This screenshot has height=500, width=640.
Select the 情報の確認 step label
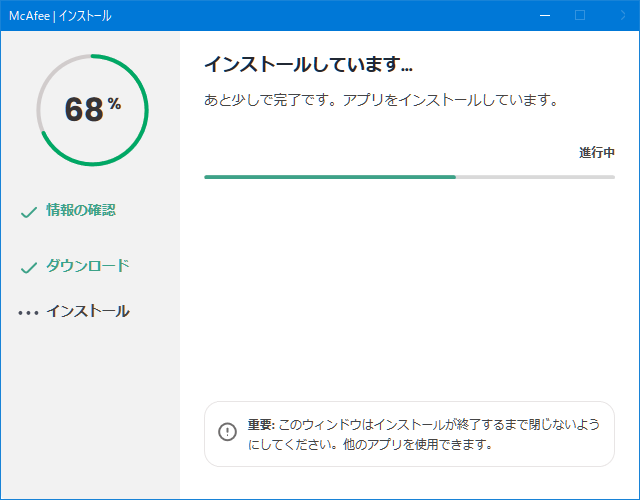click(81, 210)
